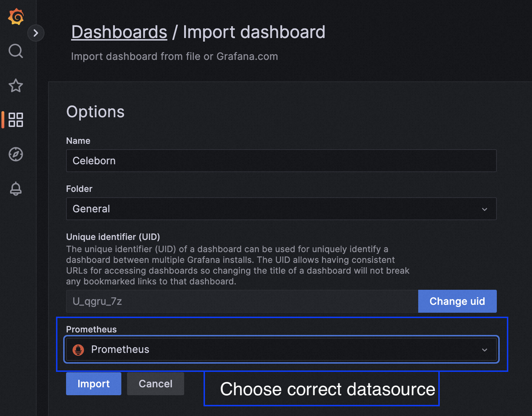Select the Dashboards grid icon in sidebar
This screenshot has width=532, height=416.
click(x=16, y=120)
